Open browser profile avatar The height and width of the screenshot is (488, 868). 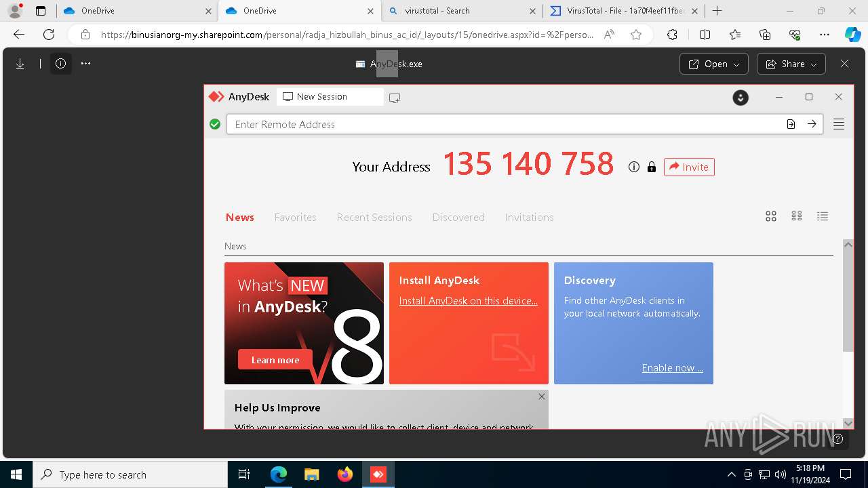coord(15,11)
